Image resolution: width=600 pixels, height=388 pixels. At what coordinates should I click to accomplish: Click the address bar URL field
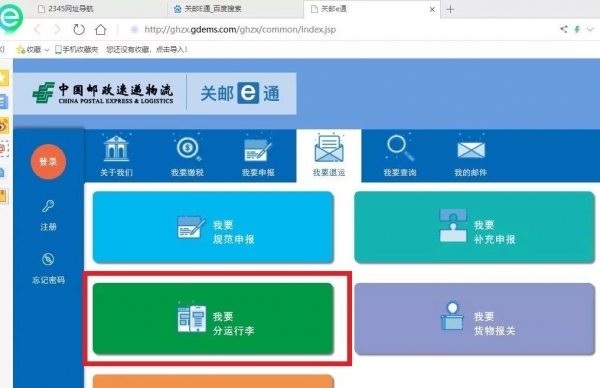240,29
